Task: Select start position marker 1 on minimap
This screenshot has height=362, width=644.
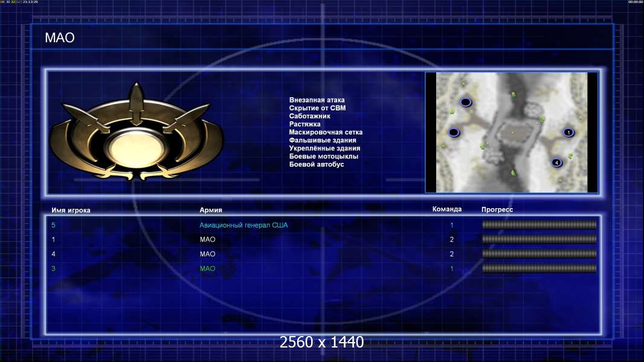Action: (x=568, y=132)
